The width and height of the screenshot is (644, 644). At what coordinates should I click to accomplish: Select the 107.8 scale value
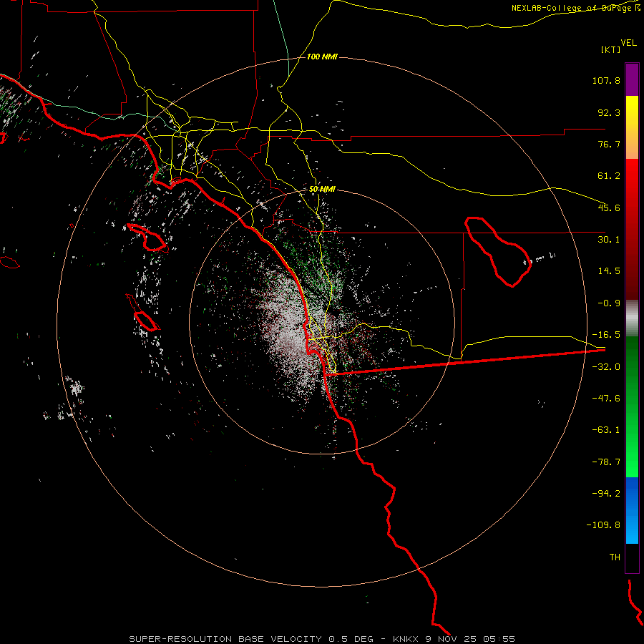606,80
